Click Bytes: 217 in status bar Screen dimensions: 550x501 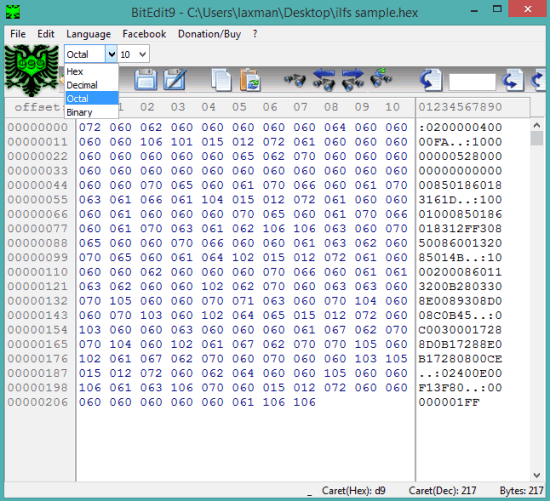tap(522, 490)
